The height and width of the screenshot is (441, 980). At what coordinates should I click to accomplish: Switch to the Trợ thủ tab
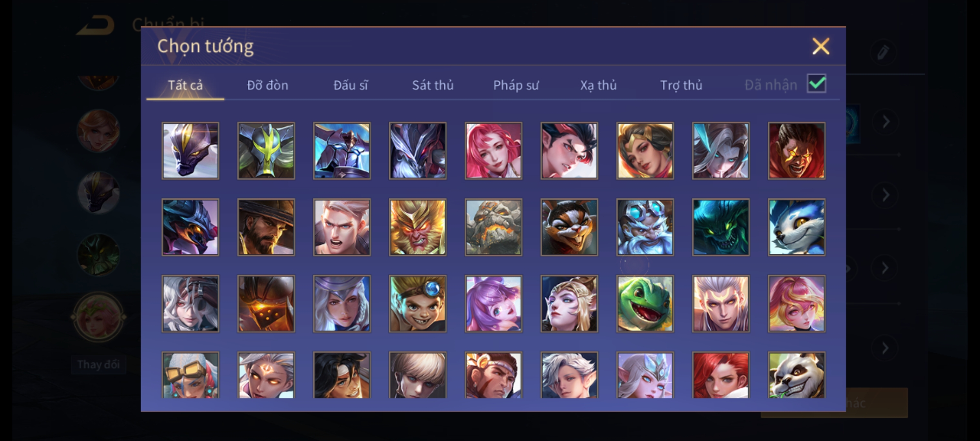coord(681,85)
